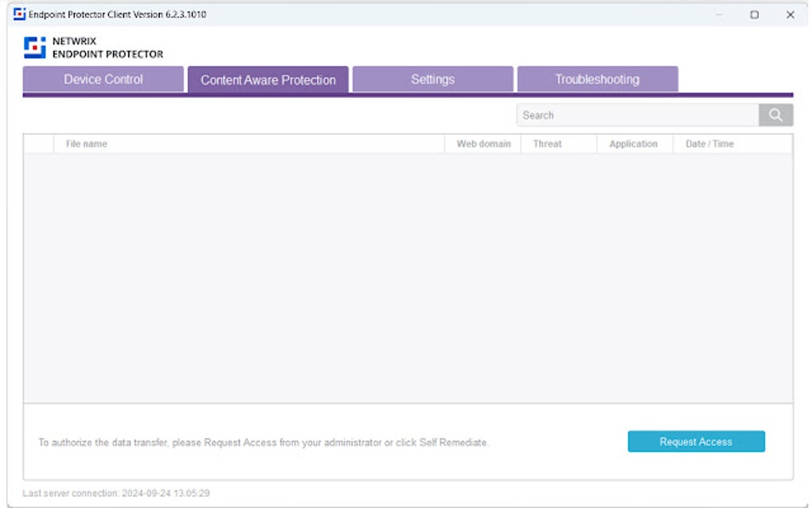
Task: Click the last server connection status text
Action: click(x=115, y=493)
